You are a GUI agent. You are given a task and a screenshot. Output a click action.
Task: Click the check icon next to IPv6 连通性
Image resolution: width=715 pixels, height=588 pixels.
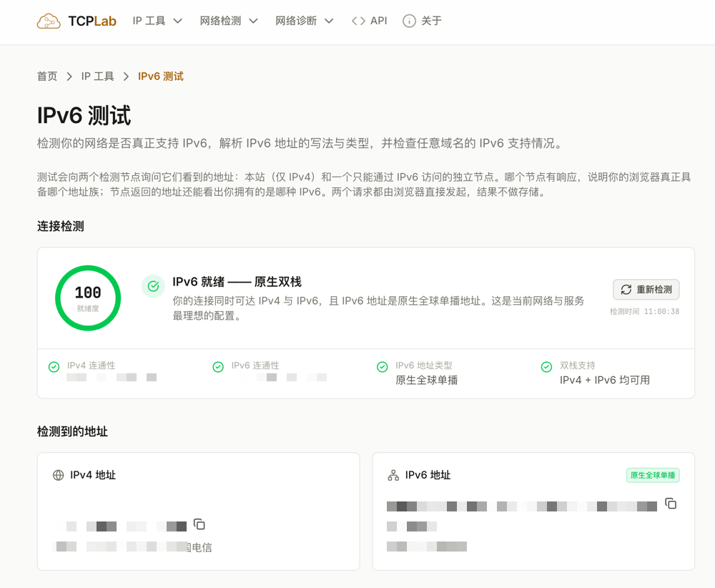coord(218,367)
